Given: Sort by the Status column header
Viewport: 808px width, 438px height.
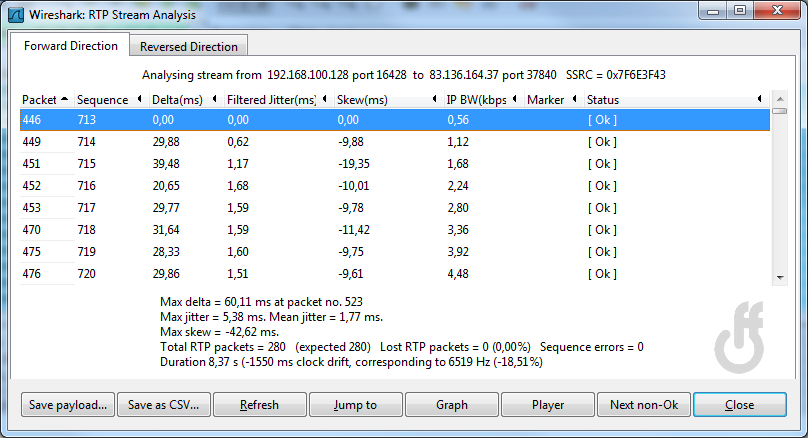Looking at the screenshot, I should [676, 99].
